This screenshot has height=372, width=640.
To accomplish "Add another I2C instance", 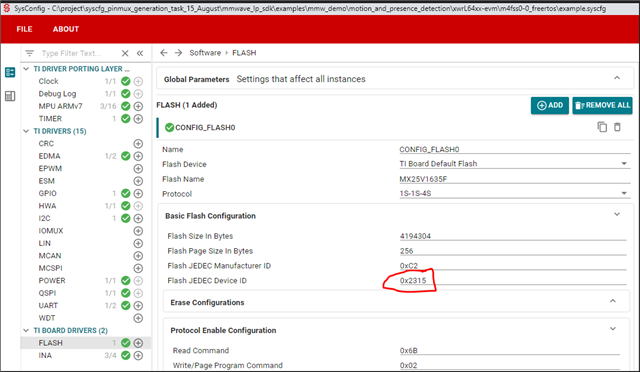I will [x=138, y=218].
